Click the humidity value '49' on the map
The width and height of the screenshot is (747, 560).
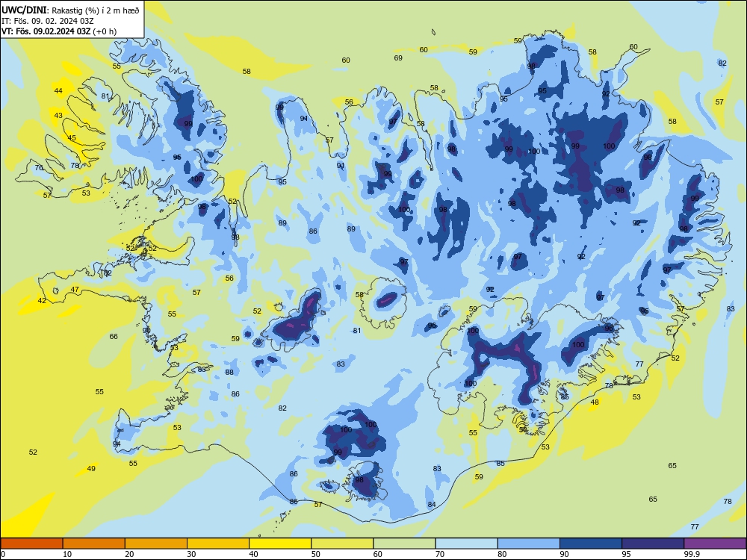pos(91,469)
